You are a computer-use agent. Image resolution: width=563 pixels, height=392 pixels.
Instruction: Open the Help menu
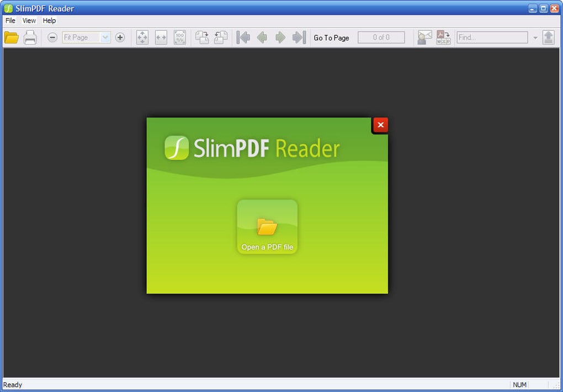tap(49, 20)
